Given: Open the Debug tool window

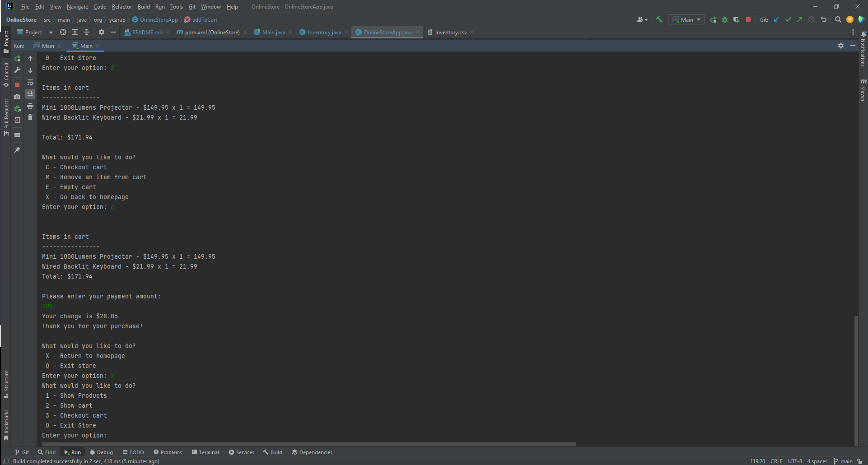Looking at the screenshot, I should (x=101, y=452).
